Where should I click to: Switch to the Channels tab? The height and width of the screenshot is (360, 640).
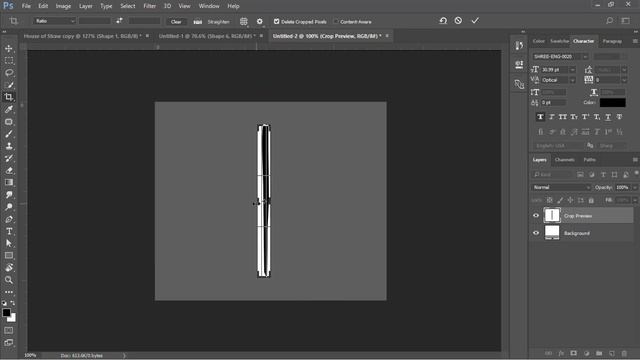pos(564,160)
